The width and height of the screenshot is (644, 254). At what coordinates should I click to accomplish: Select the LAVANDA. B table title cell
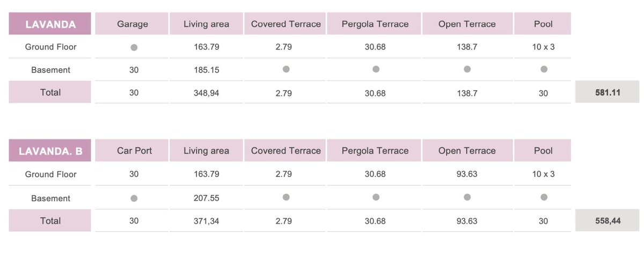click(x=50, y=151)
